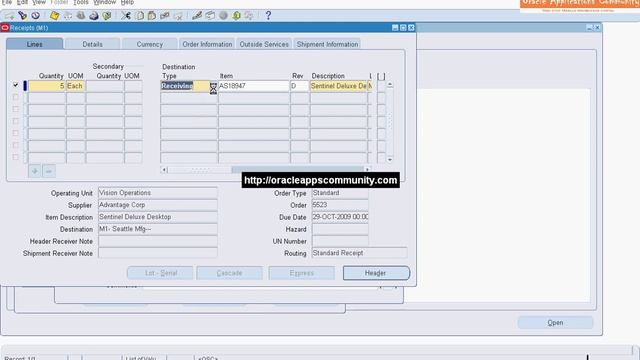Click the Close Form toolbar icon
640x360 pixels.
tap(107, 16)
